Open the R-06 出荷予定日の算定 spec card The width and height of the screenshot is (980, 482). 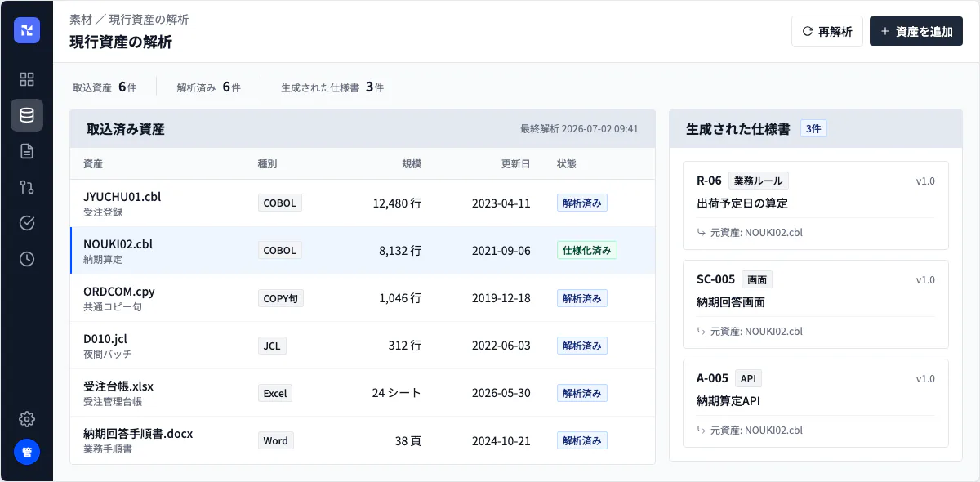tap(816, 205)
